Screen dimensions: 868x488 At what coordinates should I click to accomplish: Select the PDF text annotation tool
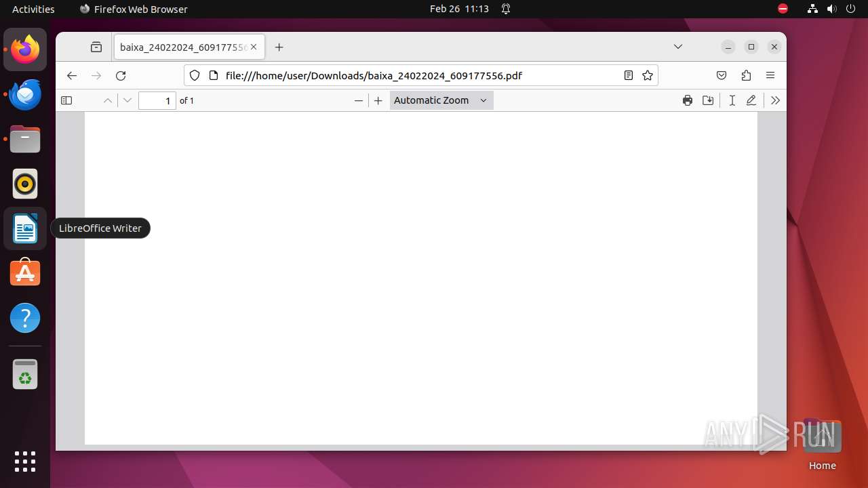click(x=732, y=100)
